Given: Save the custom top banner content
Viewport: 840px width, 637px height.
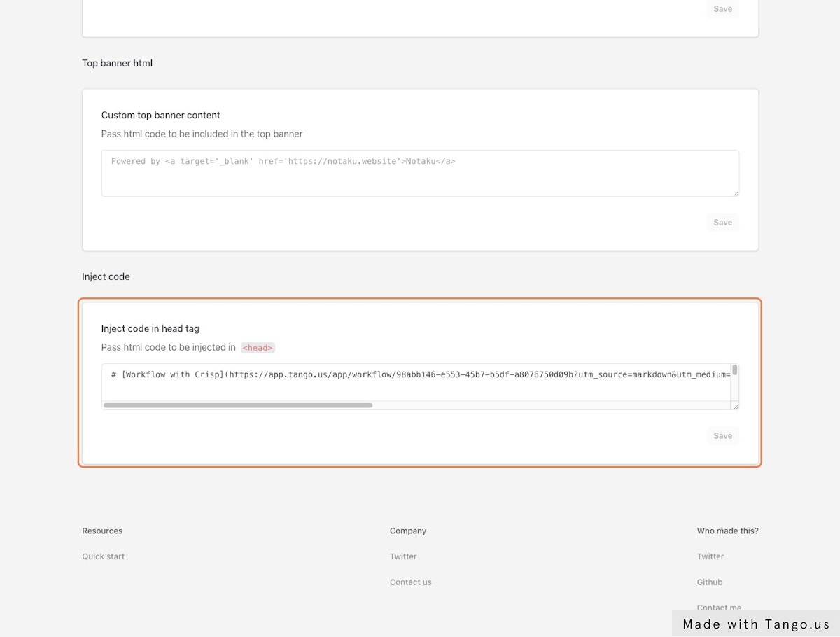Looking at the screenshot, I should point(722,223).
